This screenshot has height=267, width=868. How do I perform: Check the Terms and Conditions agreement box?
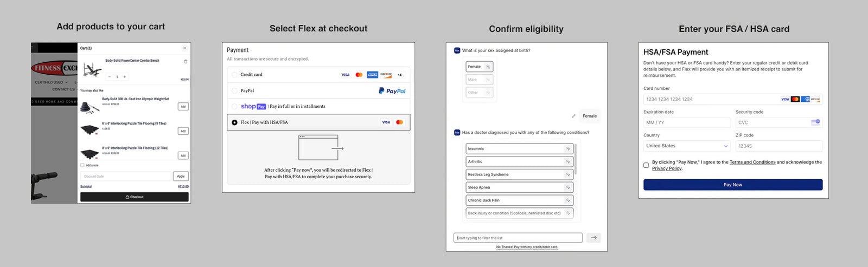(646, 165)
